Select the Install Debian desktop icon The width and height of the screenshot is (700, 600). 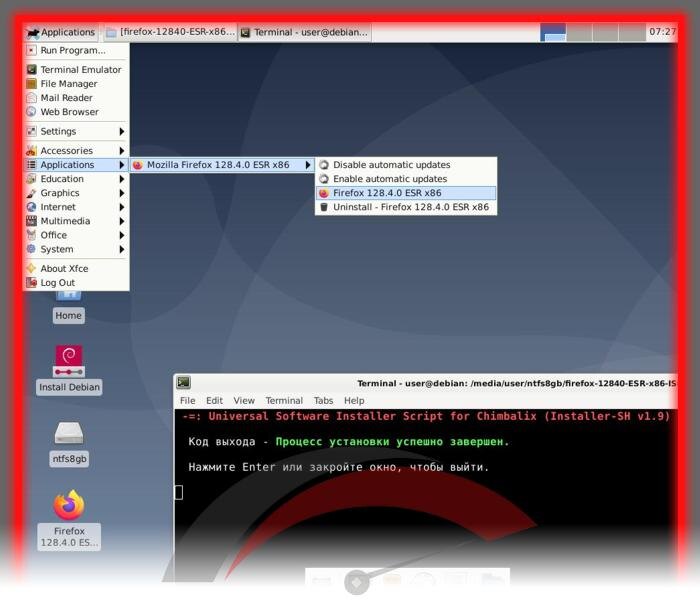click(x=69, y=370)
